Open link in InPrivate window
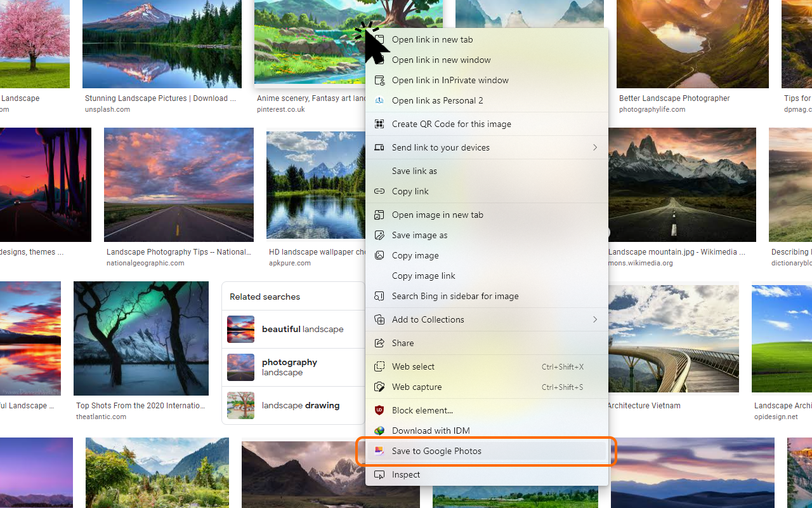812x508 pixels. click(x=450, y=80)
